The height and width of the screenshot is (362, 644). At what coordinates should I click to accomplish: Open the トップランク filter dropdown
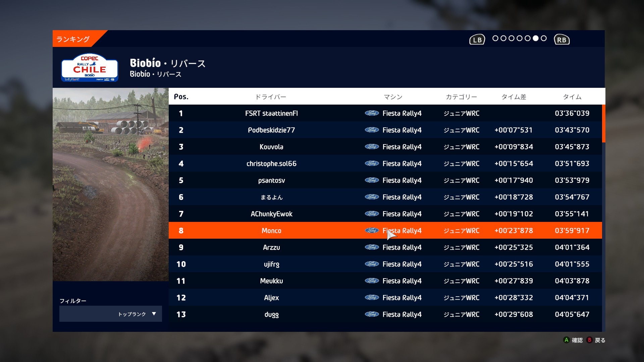tap(111, 314)
